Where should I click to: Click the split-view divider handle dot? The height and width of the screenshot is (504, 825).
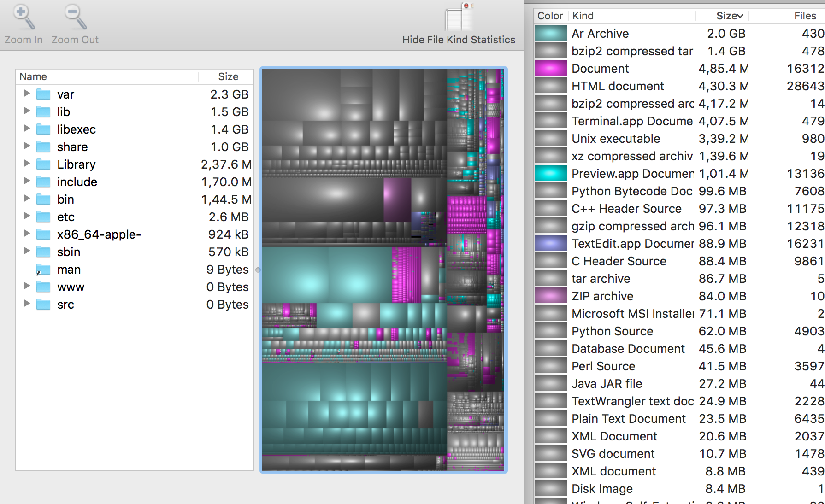tap(258, 270)
